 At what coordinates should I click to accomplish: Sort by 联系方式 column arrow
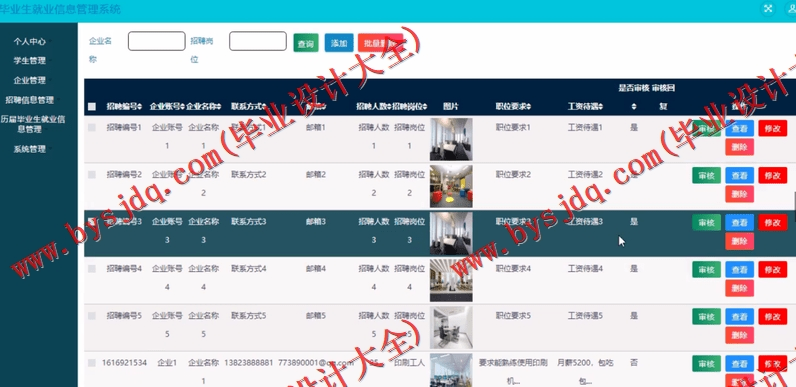[x=264, y=107]
